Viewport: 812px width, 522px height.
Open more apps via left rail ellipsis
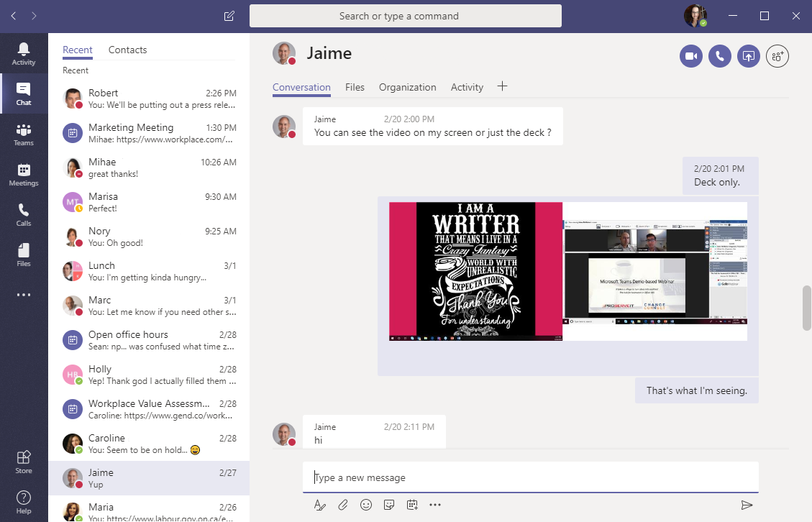24,295
